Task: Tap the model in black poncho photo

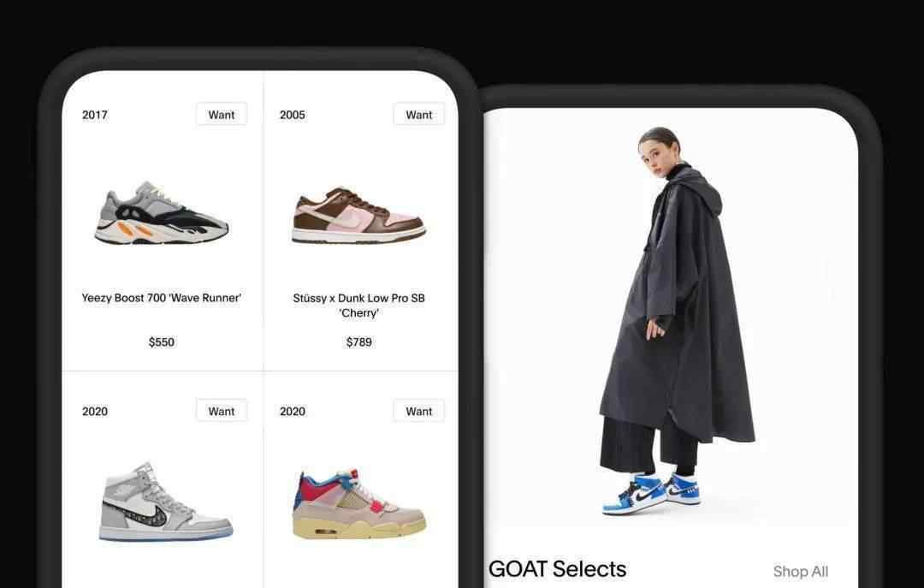Action: point(676,322)
